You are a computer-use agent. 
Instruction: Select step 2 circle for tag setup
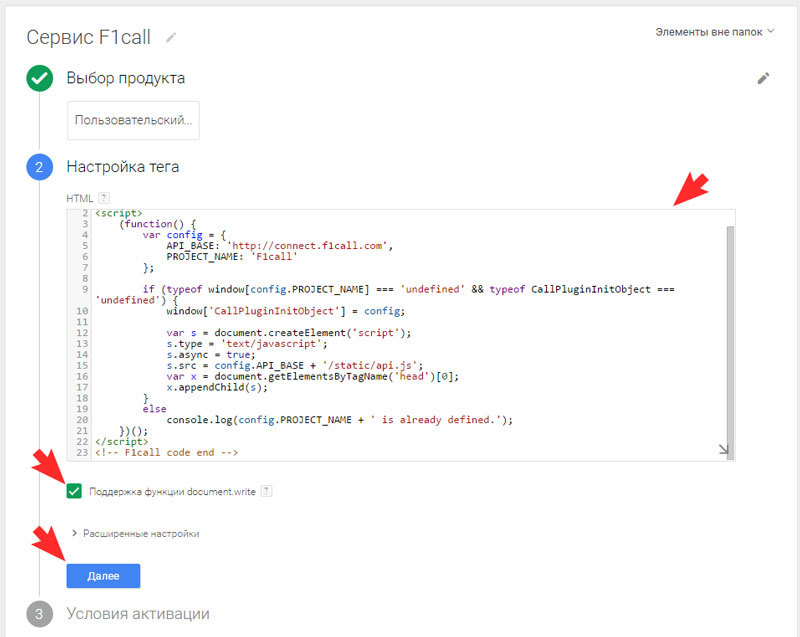pyautogui.click(x=39, y=167)
